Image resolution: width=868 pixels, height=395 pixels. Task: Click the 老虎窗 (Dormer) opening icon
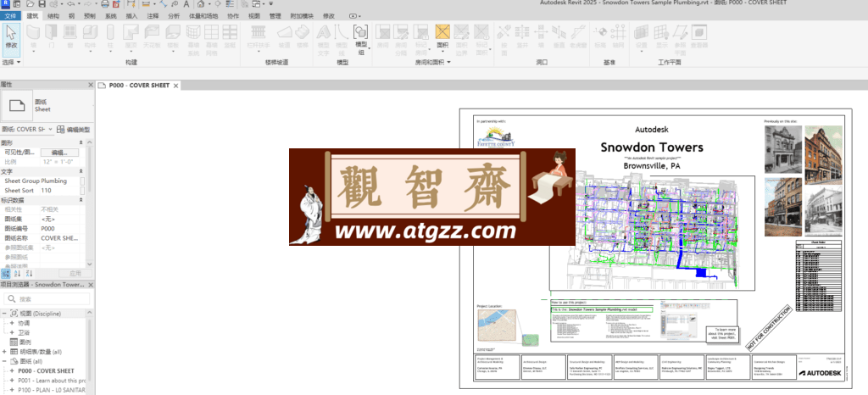(578, 32)
